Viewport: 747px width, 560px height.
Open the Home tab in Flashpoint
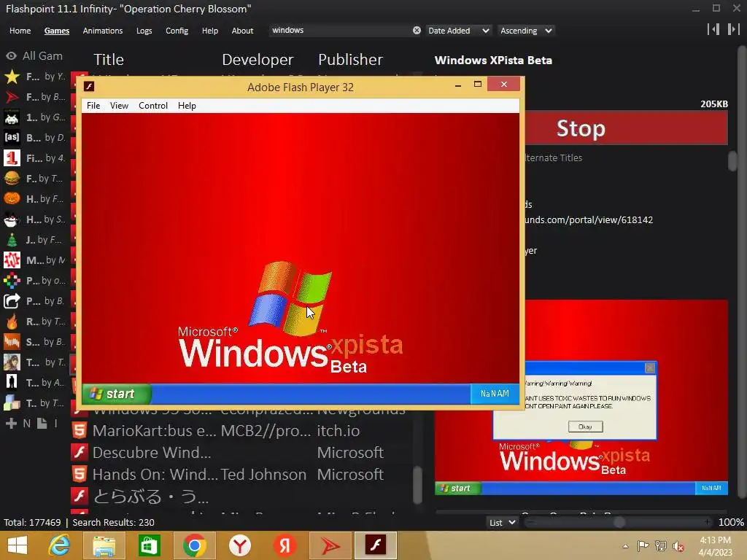[20, 31]
